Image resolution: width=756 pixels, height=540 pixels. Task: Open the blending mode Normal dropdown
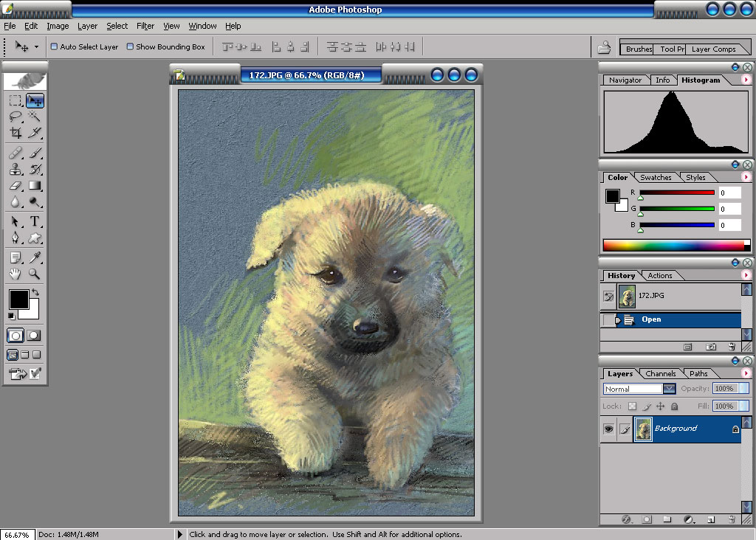pyautogui.click(x=669, y=389)
